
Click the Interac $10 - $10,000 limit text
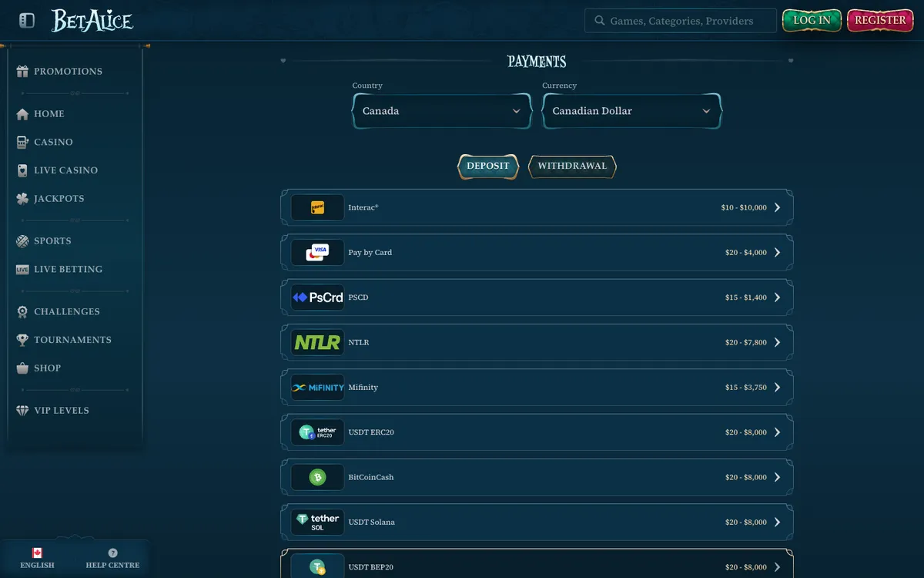pos(744,207)
